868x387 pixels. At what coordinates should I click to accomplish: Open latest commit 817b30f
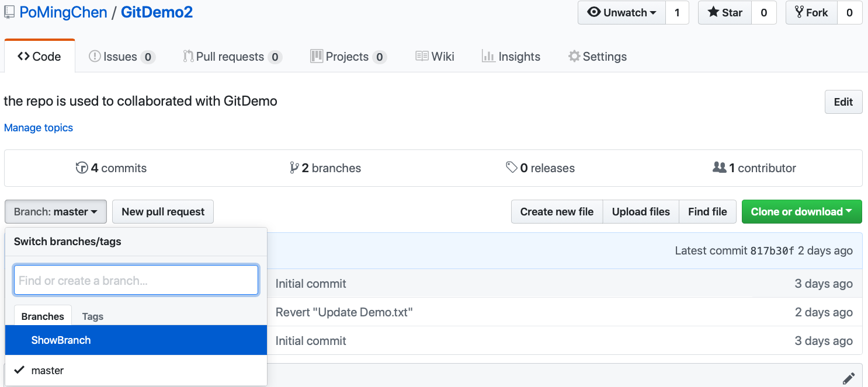point(772,251)
